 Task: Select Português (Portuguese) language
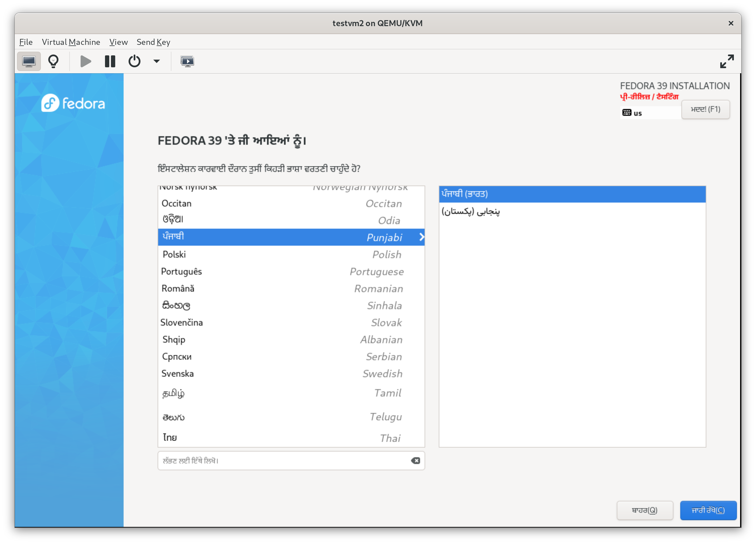291,271
